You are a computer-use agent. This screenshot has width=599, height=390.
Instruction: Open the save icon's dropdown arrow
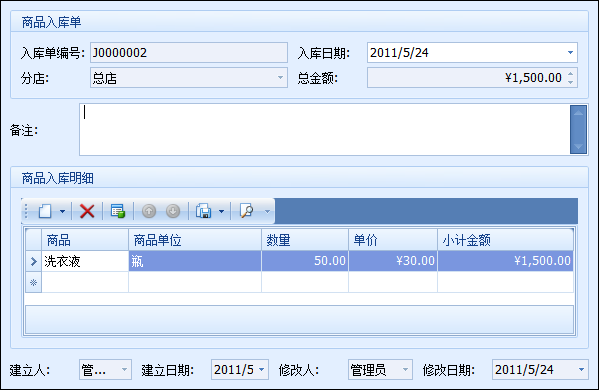221,211
